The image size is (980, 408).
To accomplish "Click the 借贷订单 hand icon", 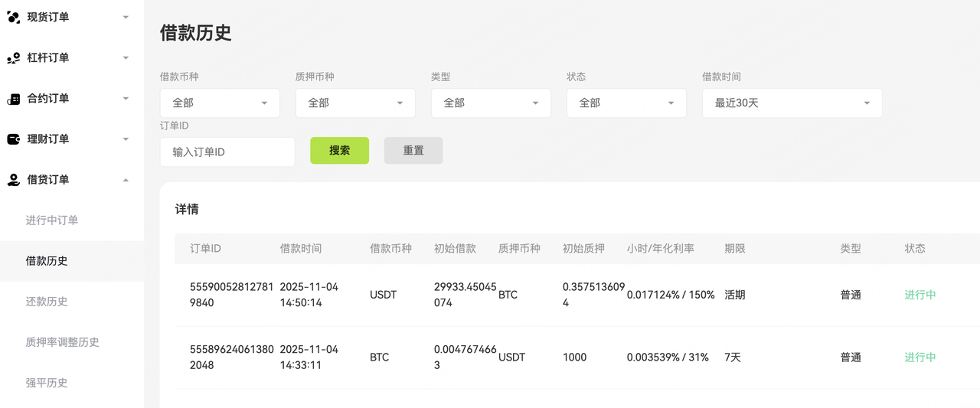I will [13, 180].
